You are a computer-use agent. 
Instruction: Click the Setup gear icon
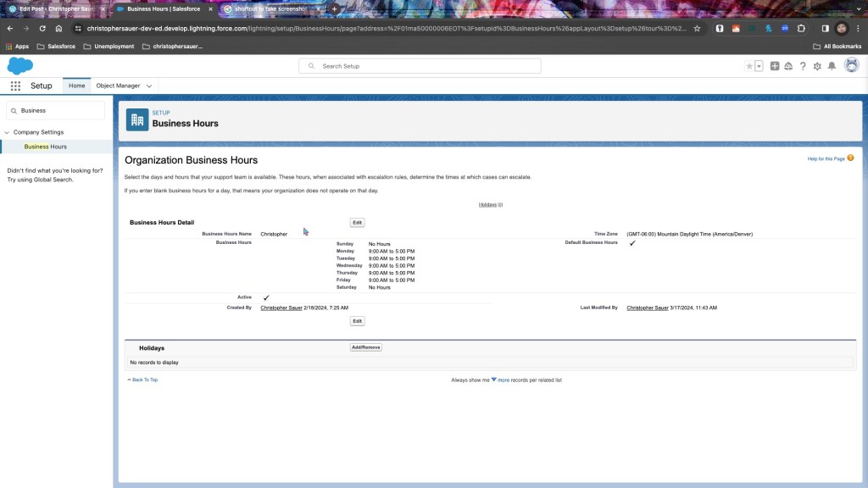817,66
